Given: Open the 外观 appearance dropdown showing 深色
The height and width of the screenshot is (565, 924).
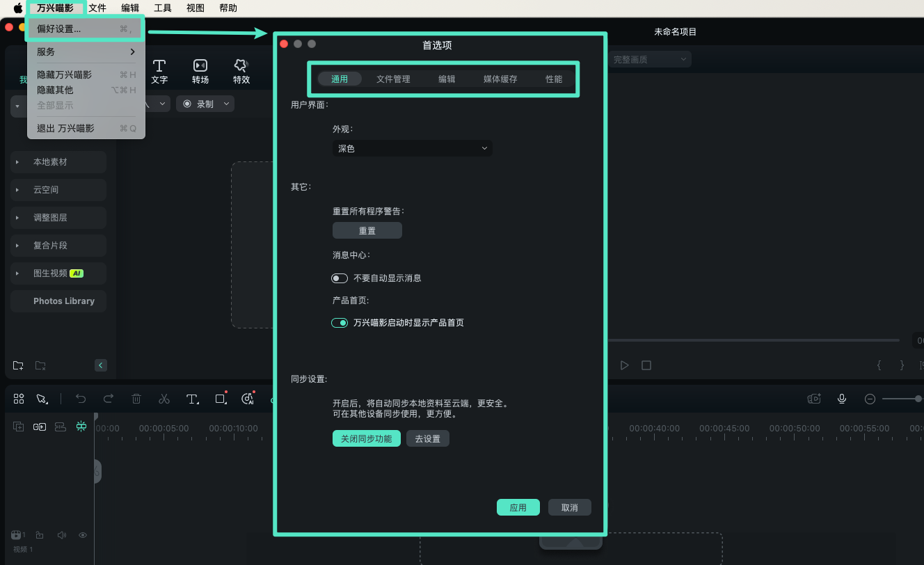Looking at the screenshot, I should click(x=412, y=148).
